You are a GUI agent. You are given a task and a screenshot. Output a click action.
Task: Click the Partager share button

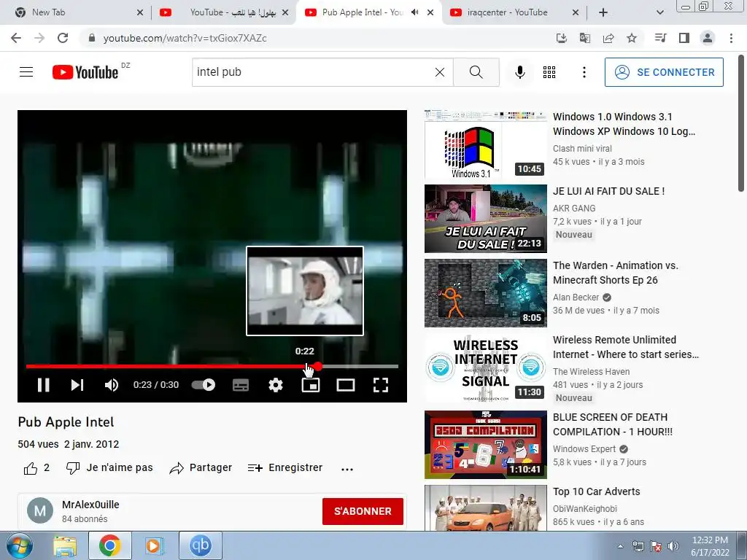pyautogui.click(x=201, y=468)
